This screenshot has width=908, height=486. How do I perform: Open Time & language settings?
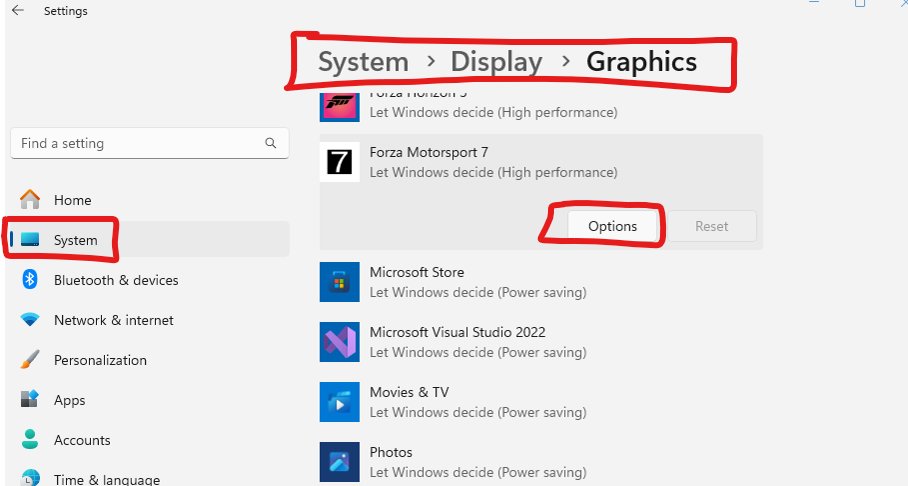tap(150, 478)
